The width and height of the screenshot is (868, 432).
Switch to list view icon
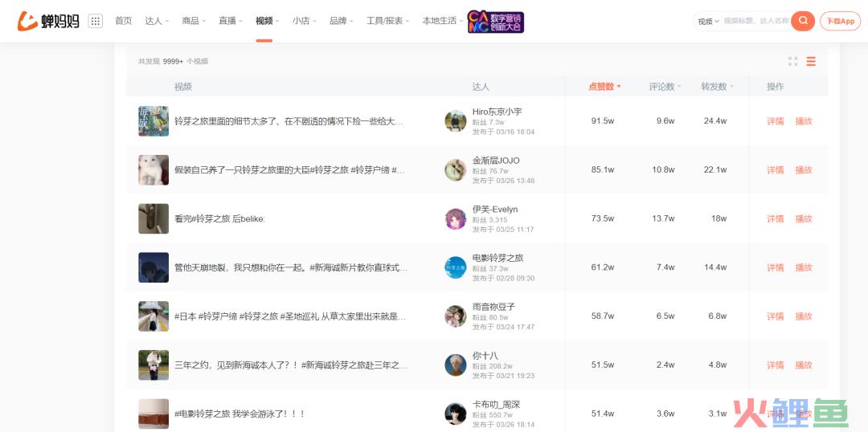tap(811, 61)
